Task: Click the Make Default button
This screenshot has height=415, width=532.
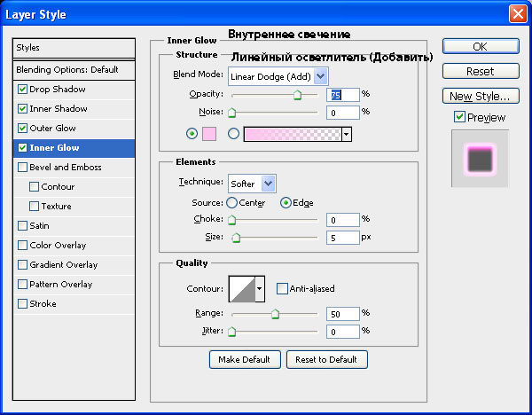Action: coord(245,359)
